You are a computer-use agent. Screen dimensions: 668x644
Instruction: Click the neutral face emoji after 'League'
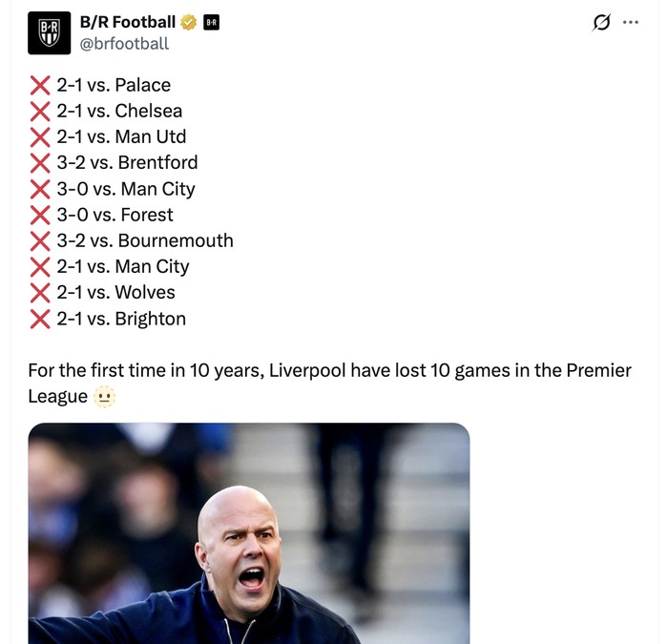coord(105,396)
